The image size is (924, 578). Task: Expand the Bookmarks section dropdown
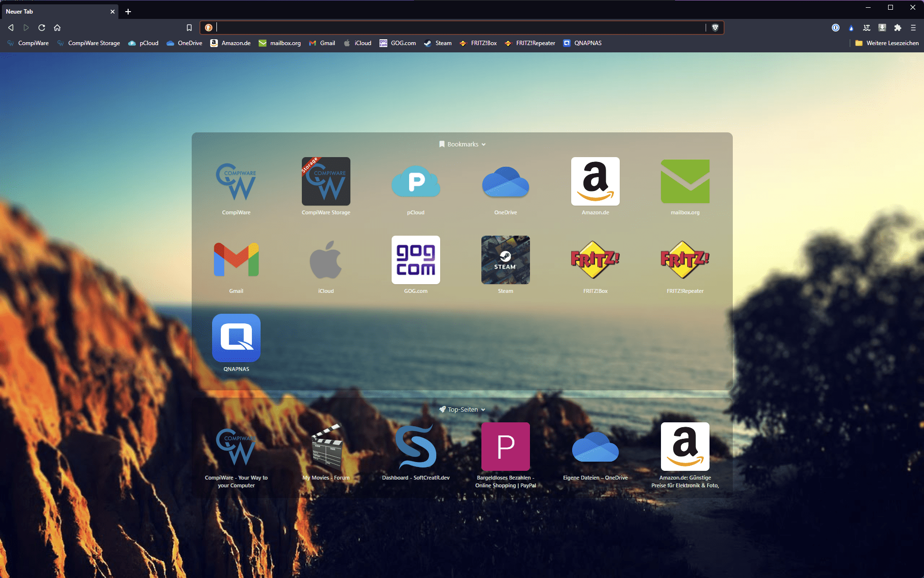462,144
